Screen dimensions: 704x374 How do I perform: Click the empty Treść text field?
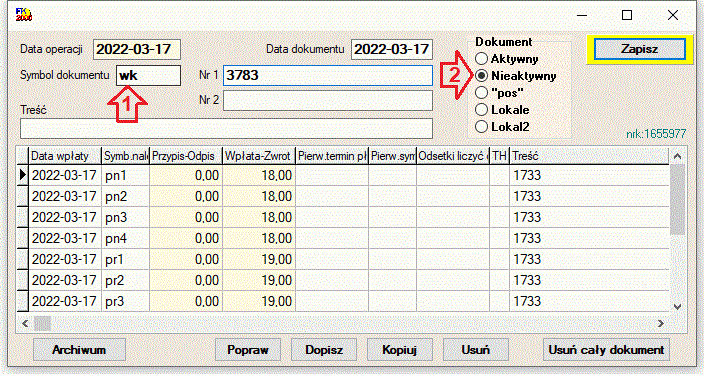click(x=226, y=128)
